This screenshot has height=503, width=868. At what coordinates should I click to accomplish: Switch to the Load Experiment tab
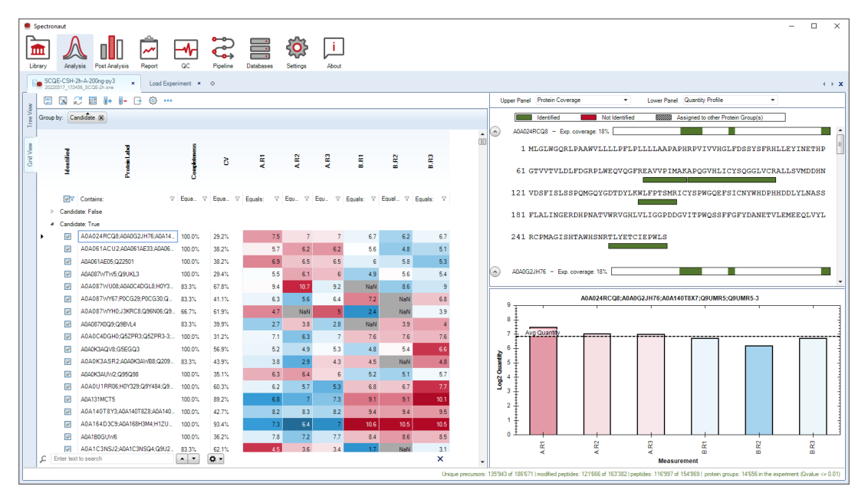[170, 84]
